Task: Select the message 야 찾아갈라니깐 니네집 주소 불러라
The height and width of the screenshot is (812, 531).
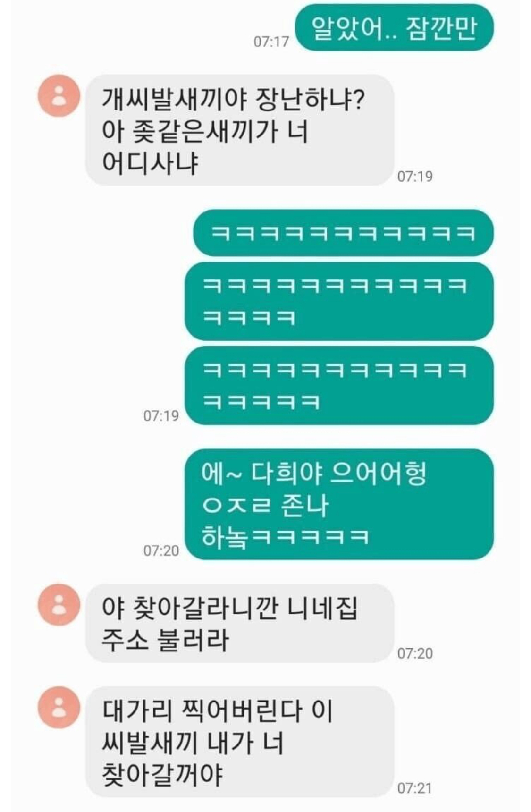Action: point(239,623)
